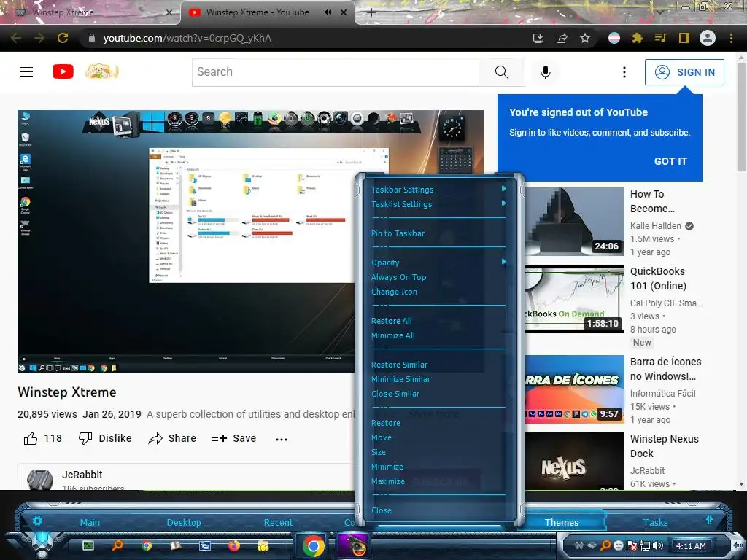Switch to Recent tab on Winstep shelf
This screenshot has width=747, height=560.
[278, 522]
